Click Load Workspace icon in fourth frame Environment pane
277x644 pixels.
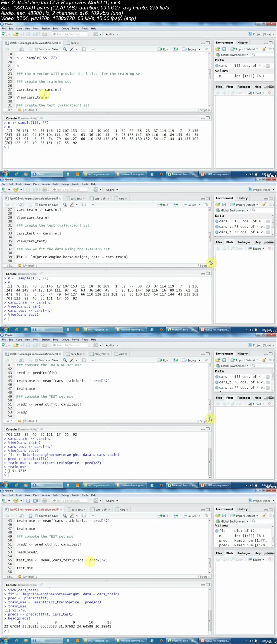[218, 516]
